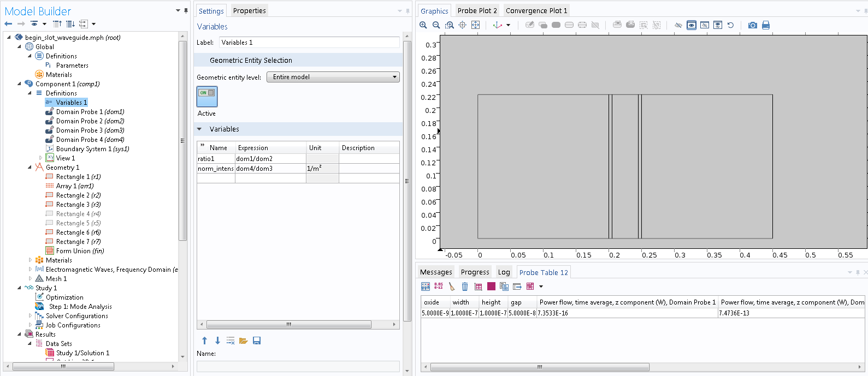Open the Geometric entity level dropdown
The height and width of the screenshot is (376, 868).
[333, 77]
